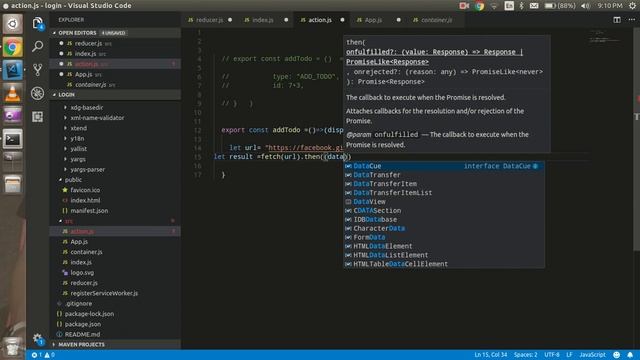
Task: Select HTMLTableDataCellElement suggestion
Action: click(444, 264)
